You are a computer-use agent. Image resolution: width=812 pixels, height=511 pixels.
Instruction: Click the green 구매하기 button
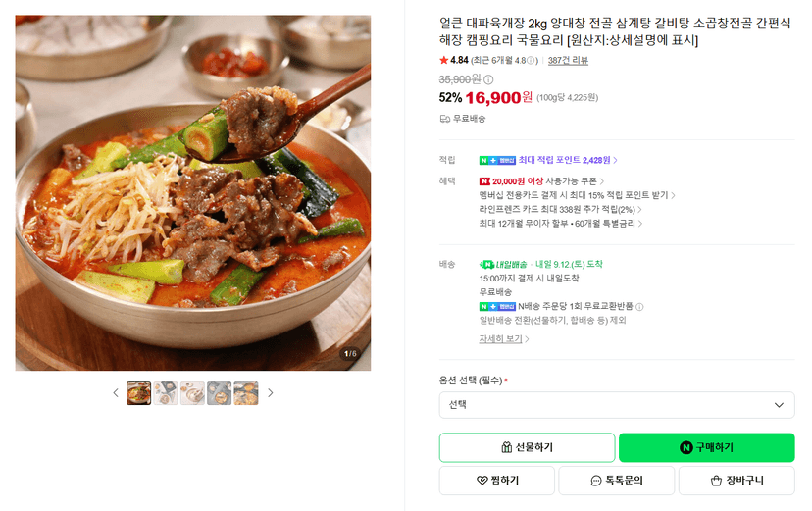[x=706, y=447]
